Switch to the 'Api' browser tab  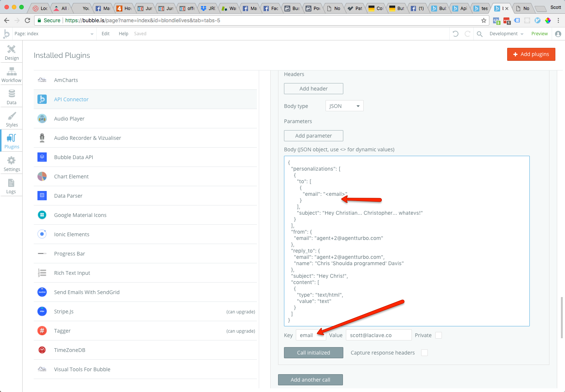click(460, 8)
